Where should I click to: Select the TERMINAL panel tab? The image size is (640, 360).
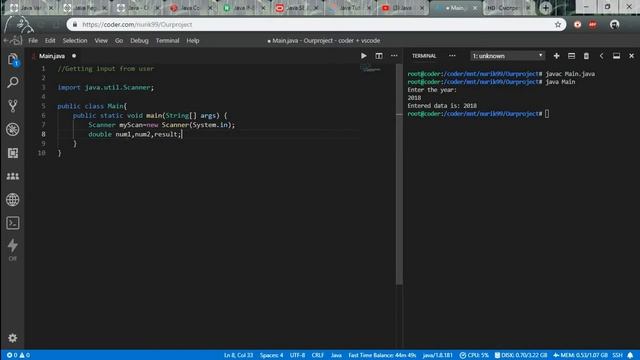[424, 56]
